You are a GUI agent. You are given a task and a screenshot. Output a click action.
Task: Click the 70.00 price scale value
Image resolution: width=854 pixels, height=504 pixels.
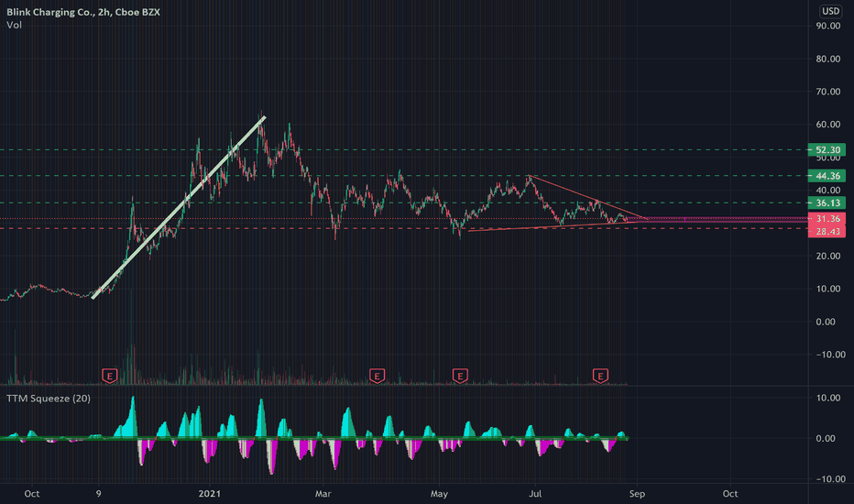[x=827, y=92]
